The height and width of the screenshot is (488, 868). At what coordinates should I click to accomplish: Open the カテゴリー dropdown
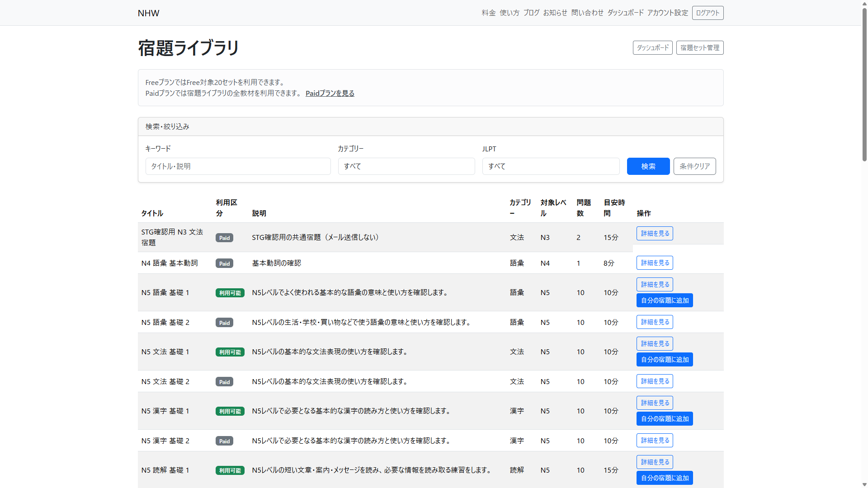click(406, 166)
